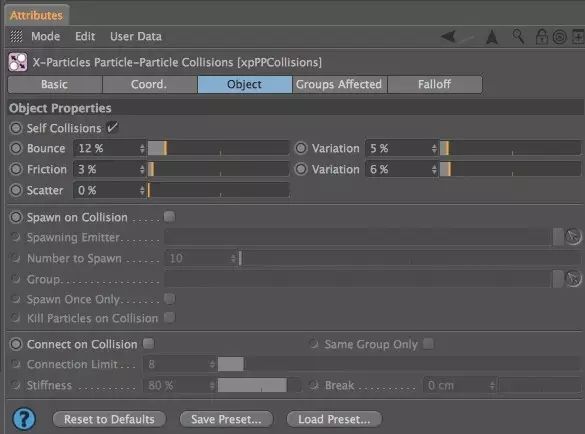This screenshot has height=434, width=585.
Task: Click the Friction value stepper arrows
Action: pos(142,169)
